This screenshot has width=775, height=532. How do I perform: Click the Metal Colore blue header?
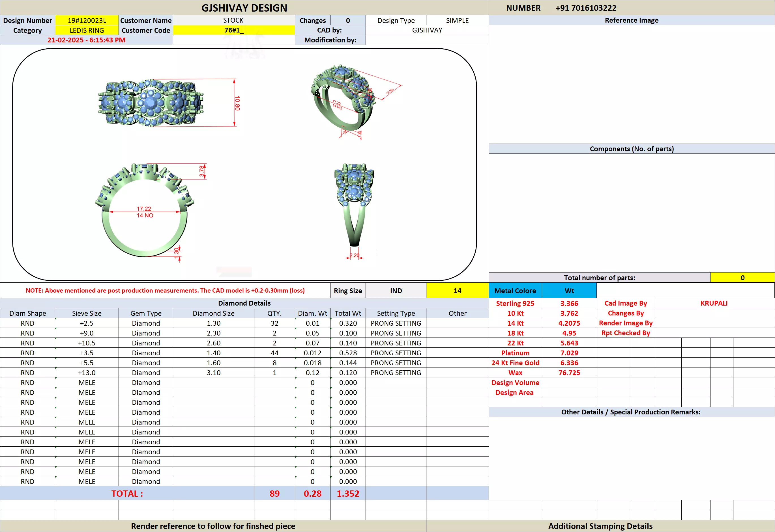click(x=515, y=291)
